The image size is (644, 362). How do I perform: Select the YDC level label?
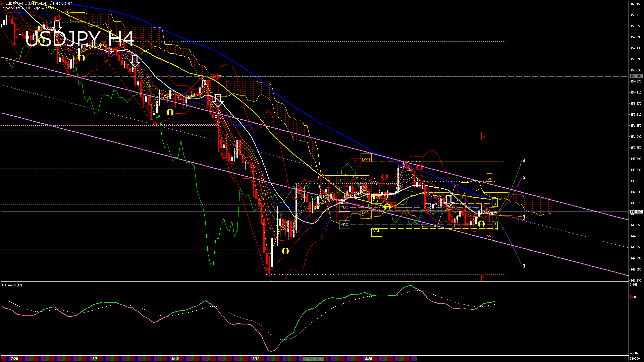click(x=344, y=207)
